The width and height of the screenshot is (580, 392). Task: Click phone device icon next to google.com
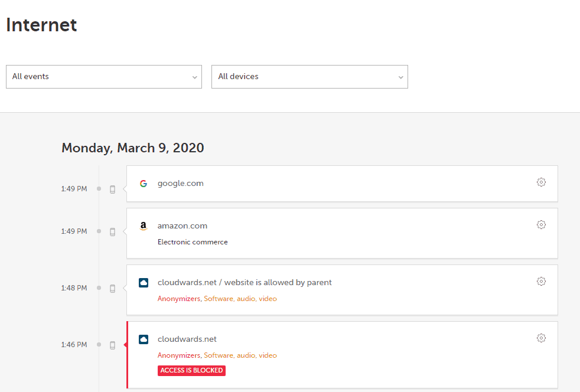click(x=112, y=190)
